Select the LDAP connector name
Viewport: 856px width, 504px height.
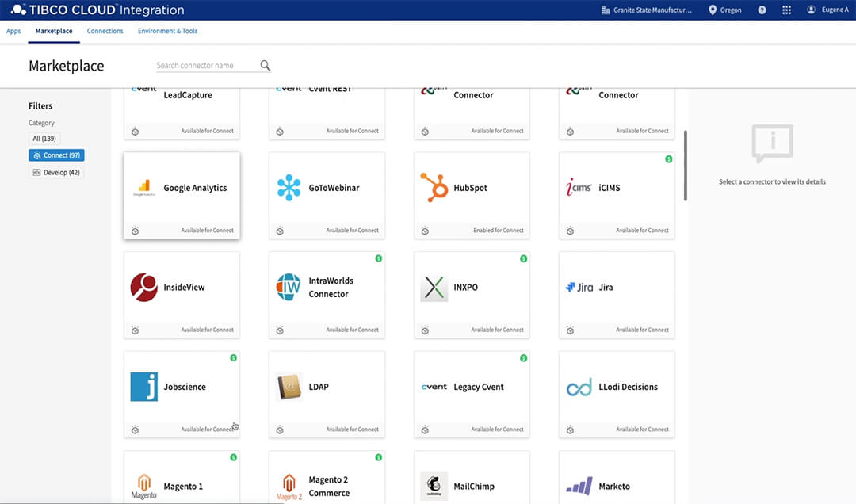click(x=319, y=387)
